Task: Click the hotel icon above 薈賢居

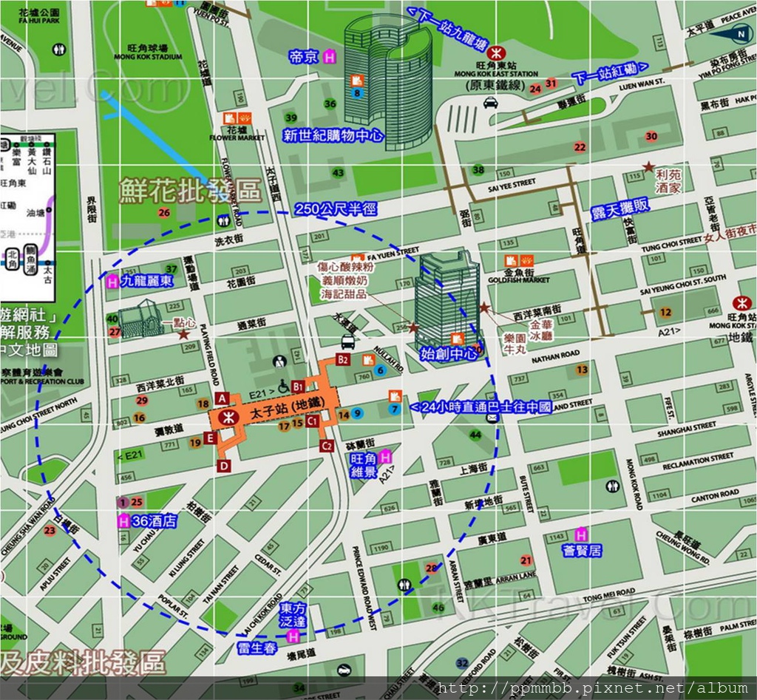Action: (581, 535)
